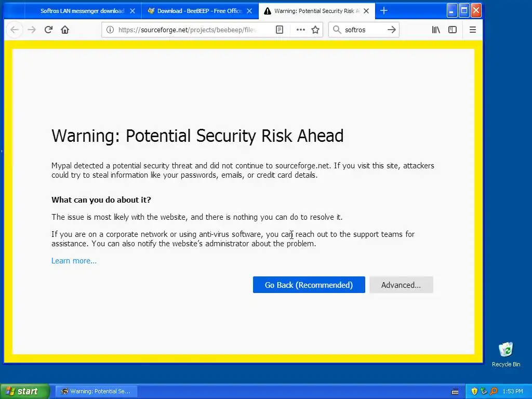The width and height of the screenshot is (532, 399).
Task: Click the 1:53 PM clock
Action: tap(513, 391)
